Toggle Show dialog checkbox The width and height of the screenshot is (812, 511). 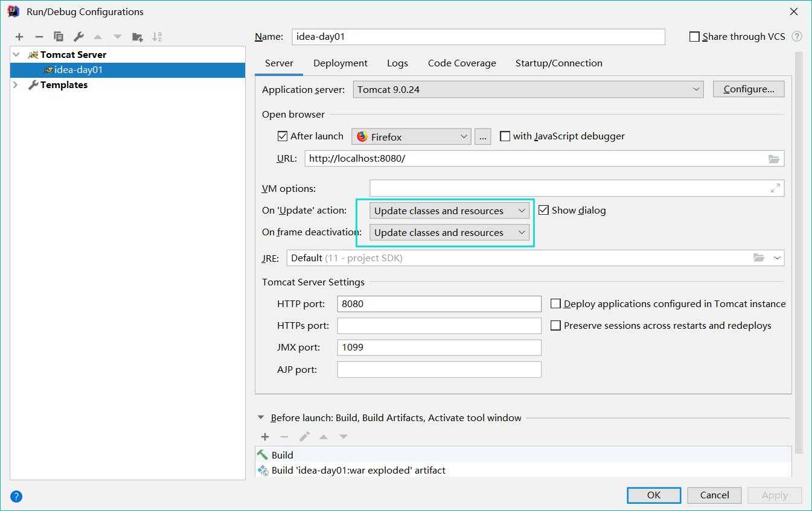tap(543, 210)
